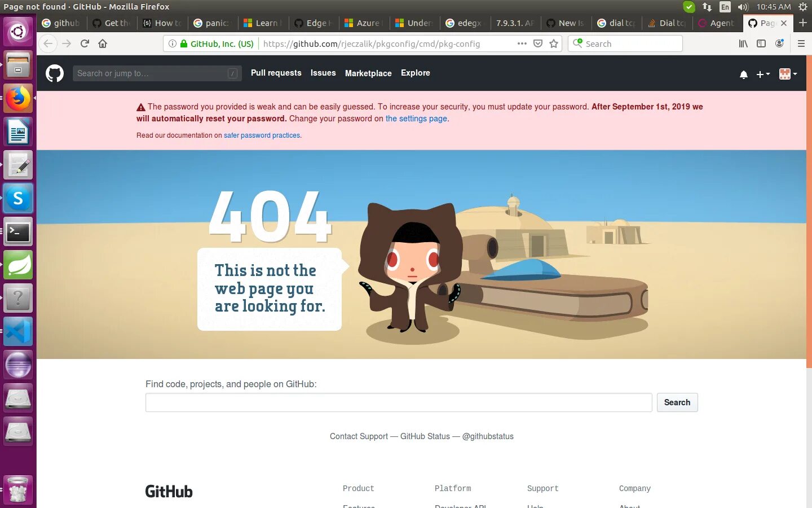
Task: Open Spring green leaf launcher icon
Action: (x=18, y=265)
